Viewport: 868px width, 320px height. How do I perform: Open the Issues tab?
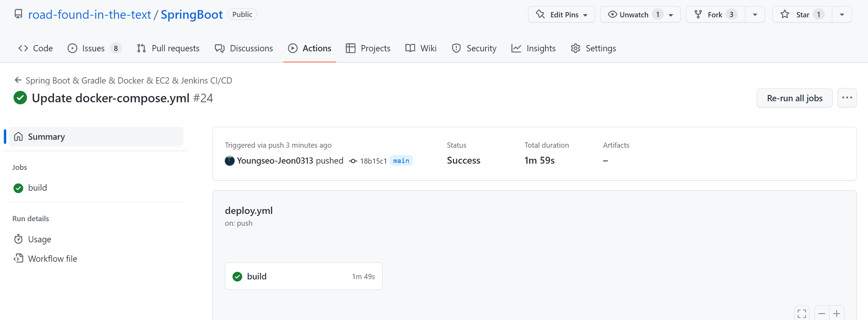[x=94, y=48]
